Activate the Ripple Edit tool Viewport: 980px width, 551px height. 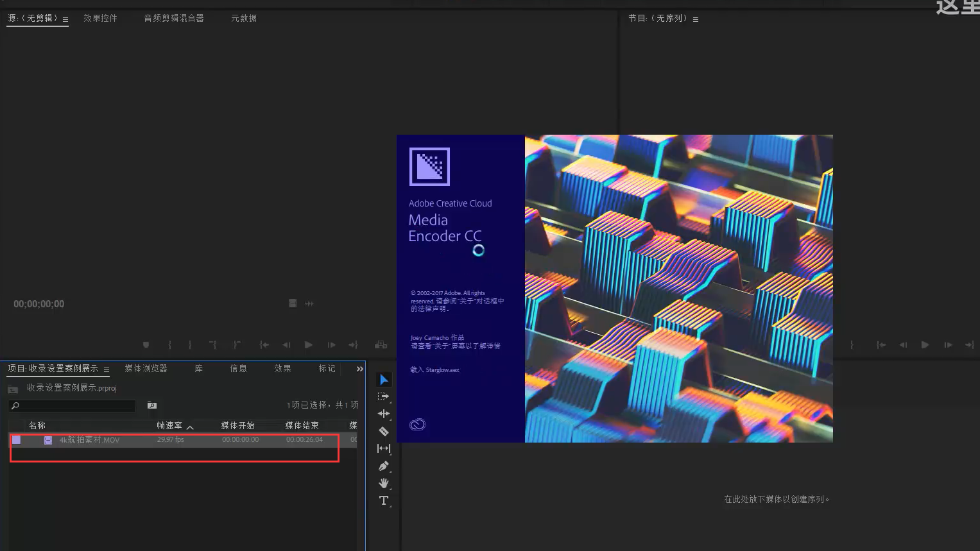[x=383, y=414]
